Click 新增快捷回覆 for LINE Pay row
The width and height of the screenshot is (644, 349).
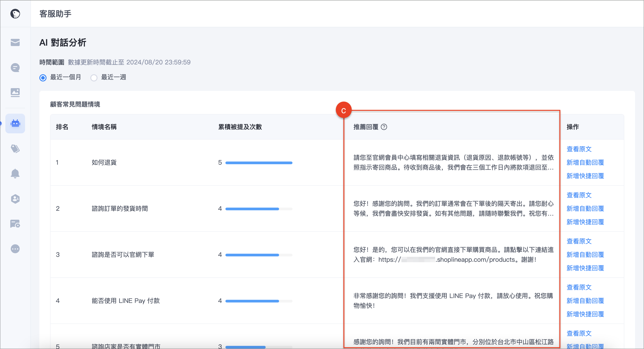pyautogui.click(x=585, y=314)
